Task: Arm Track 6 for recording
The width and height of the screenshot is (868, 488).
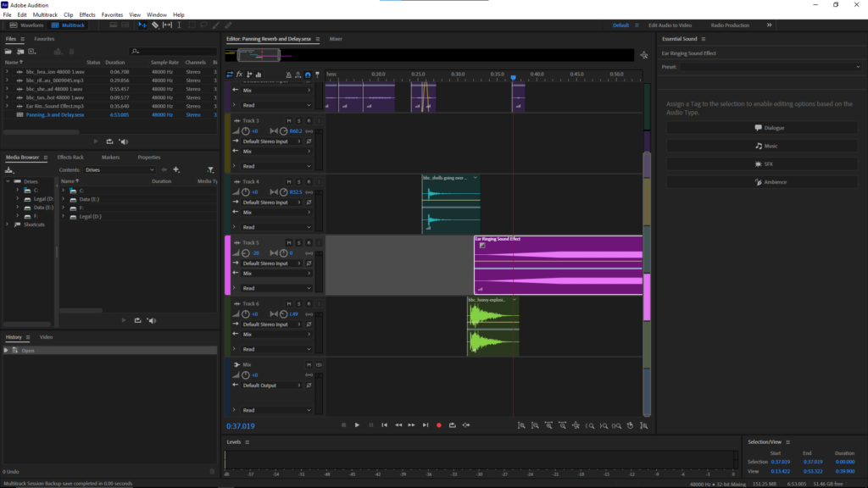Action: [309, 304]
